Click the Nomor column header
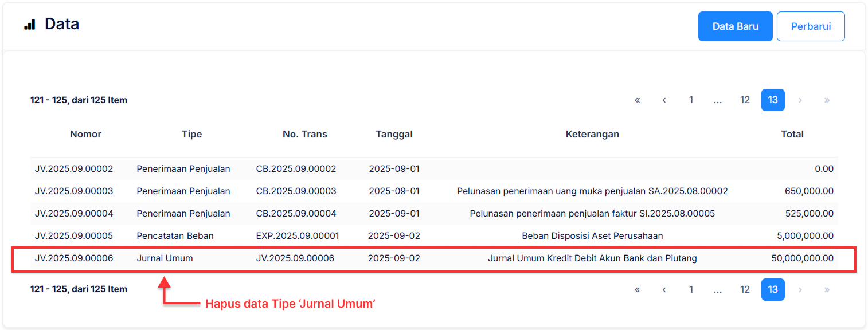Viewport: 868px width, 330px height. (x=85, y=134)
